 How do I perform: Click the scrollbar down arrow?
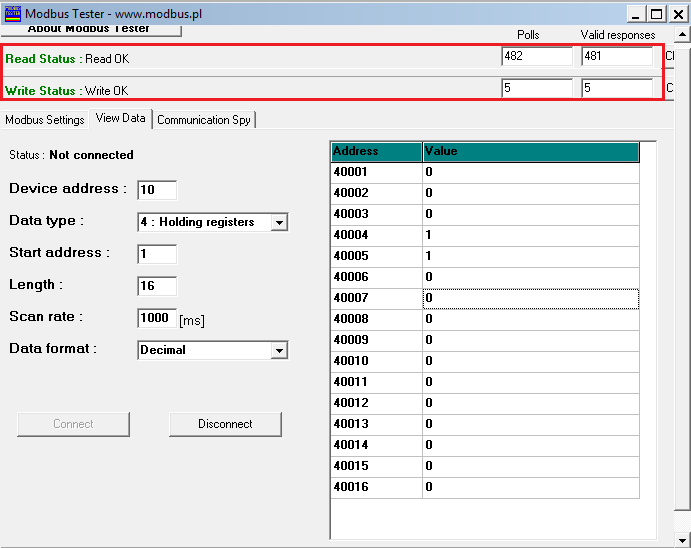tap(682, 540)
